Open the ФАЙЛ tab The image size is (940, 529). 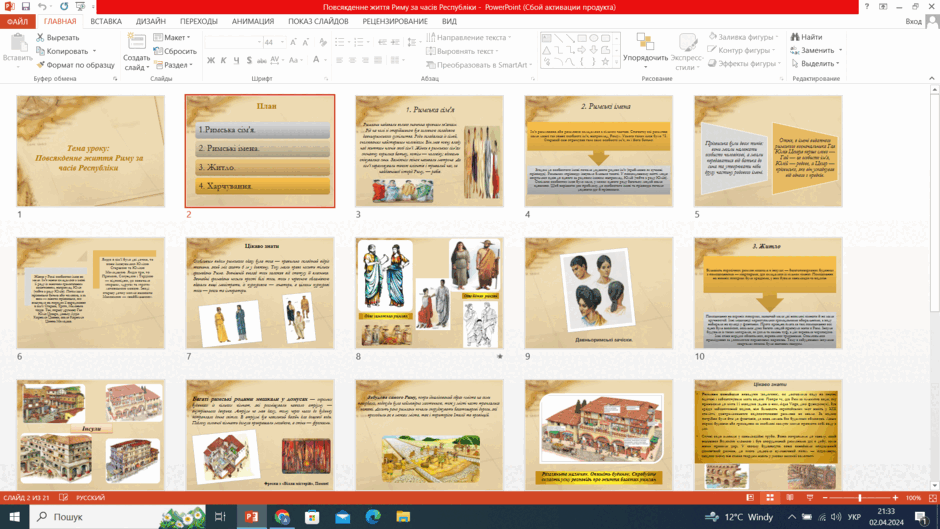pos(17,21)
